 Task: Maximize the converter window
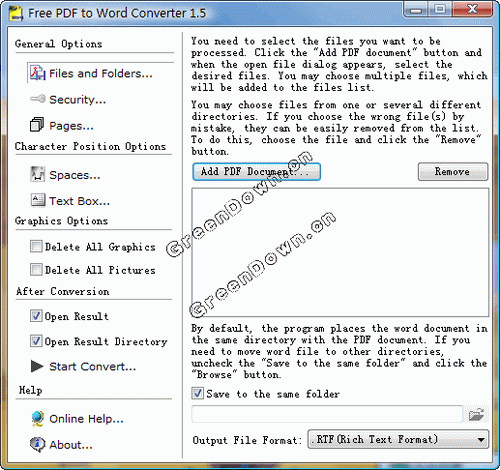[440, 10]
